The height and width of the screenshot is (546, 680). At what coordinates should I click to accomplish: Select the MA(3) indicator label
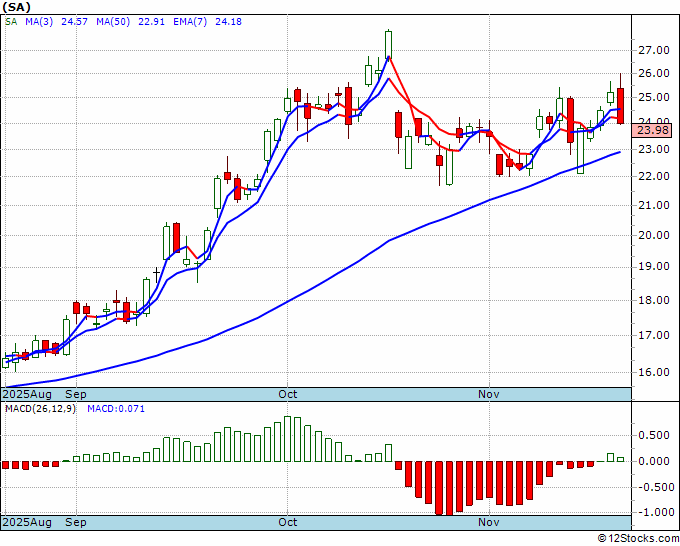click(x=39, y=22)
